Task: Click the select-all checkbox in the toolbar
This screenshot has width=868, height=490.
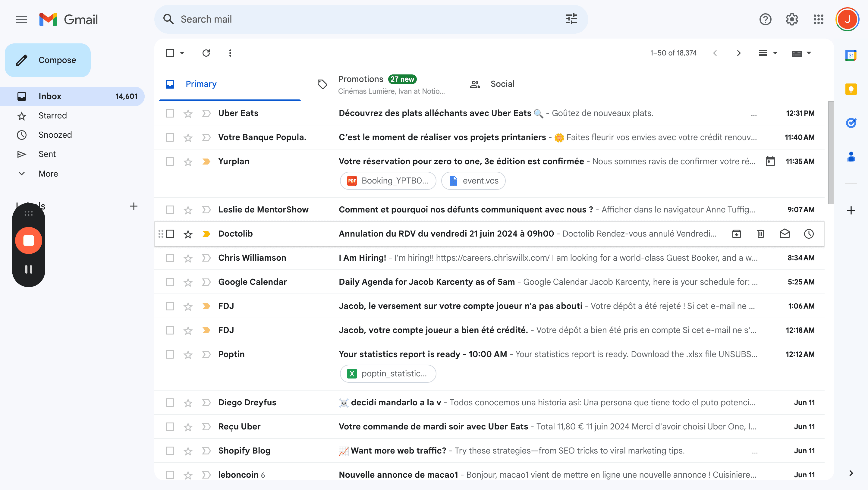Action: click(170, 53)
